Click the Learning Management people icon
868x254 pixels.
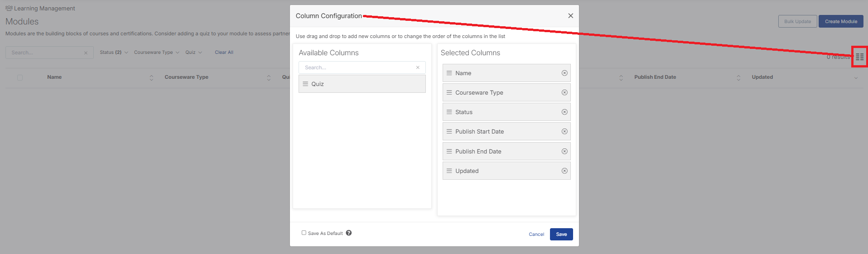pos(9,8)
